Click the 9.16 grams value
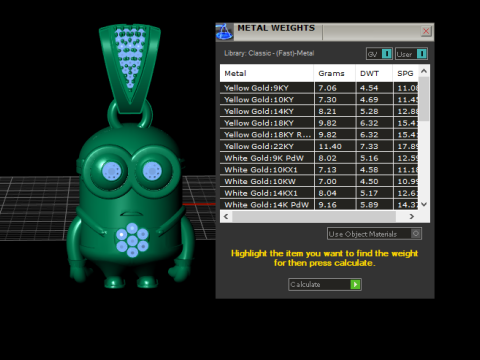480x360 pixels. 327,205
